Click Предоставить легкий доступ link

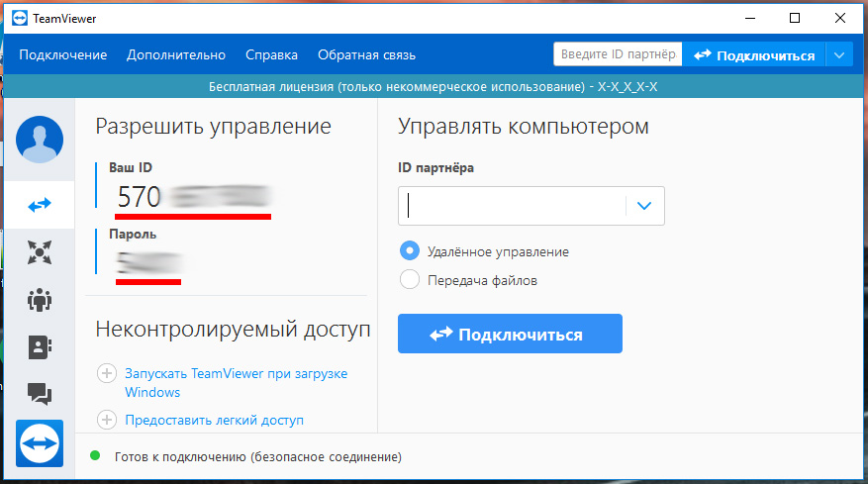(214, 420)
